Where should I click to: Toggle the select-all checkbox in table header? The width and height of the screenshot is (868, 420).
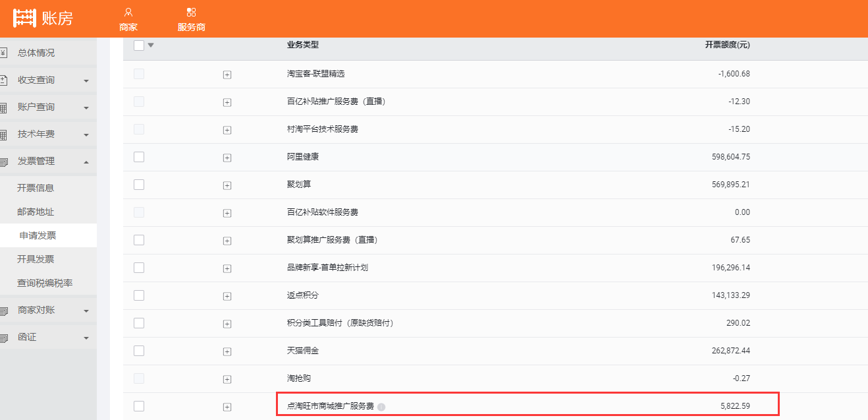coord(139,45)
